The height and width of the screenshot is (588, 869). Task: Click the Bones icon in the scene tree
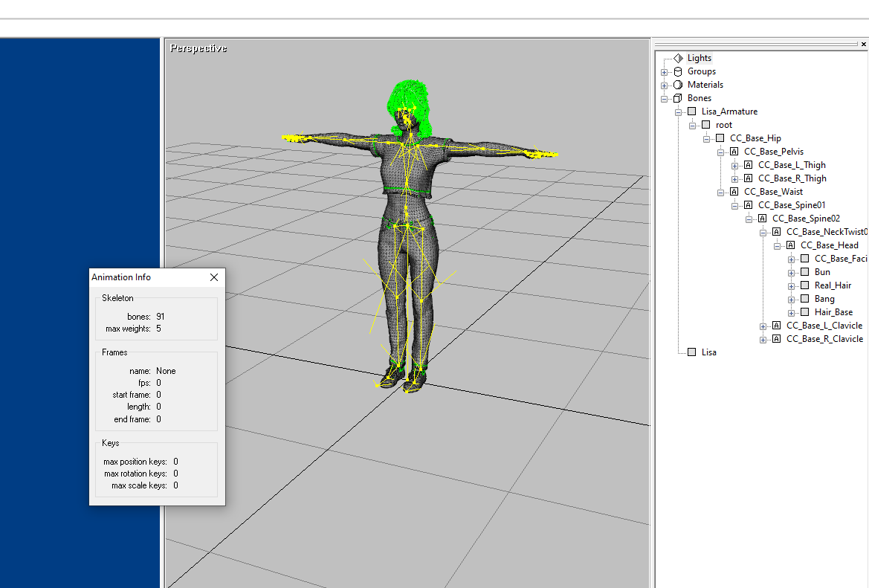(x=677, y=97)
